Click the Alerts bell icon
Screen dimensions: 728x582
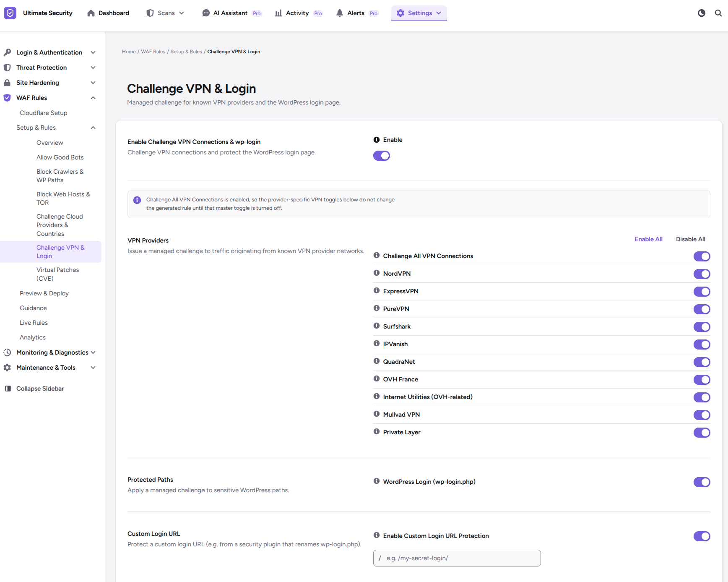click(x=340, y=13)
